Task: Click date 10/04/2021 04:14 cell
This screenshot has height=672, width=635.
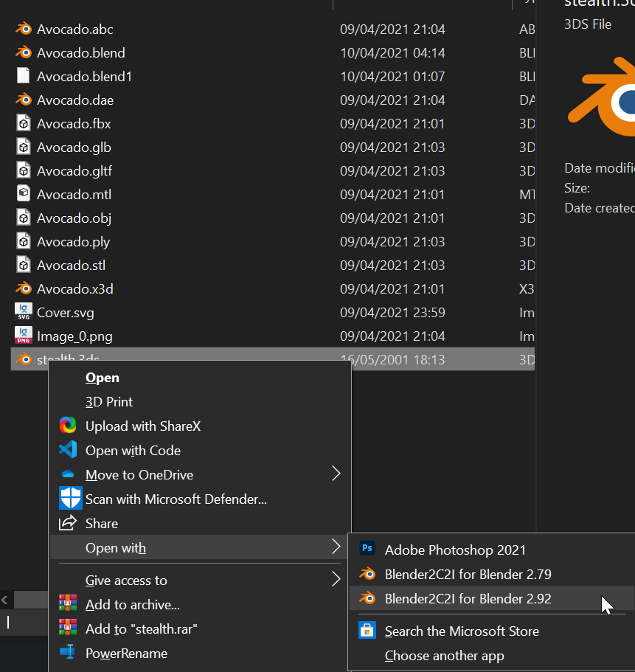Action: tap(392, 52)
